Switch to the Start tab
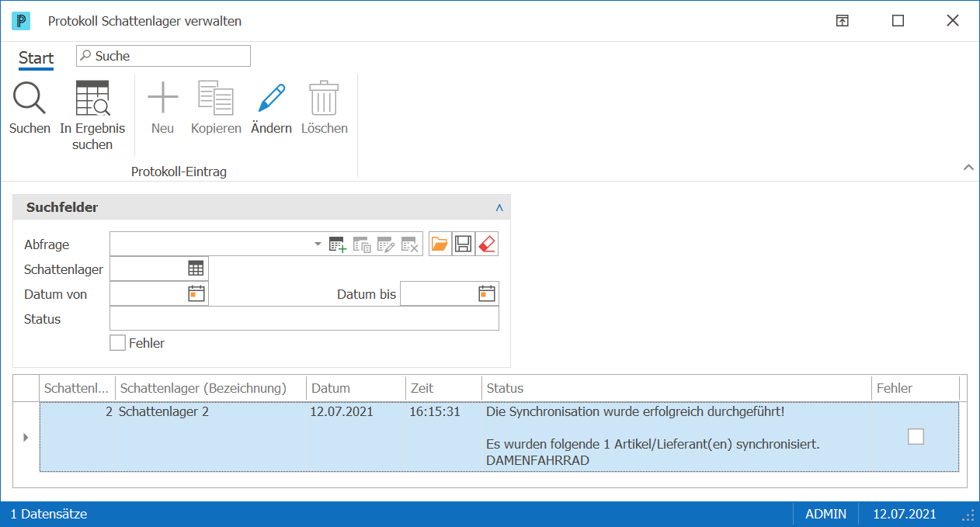The image size is (980, 527). tap(36, 58)
